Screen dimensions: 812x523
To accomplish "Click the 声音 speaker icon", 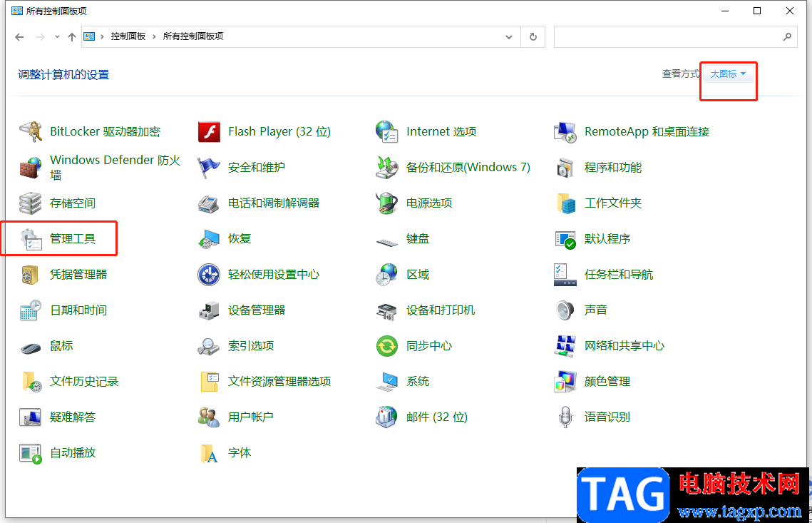I will (x=565, y=310).
